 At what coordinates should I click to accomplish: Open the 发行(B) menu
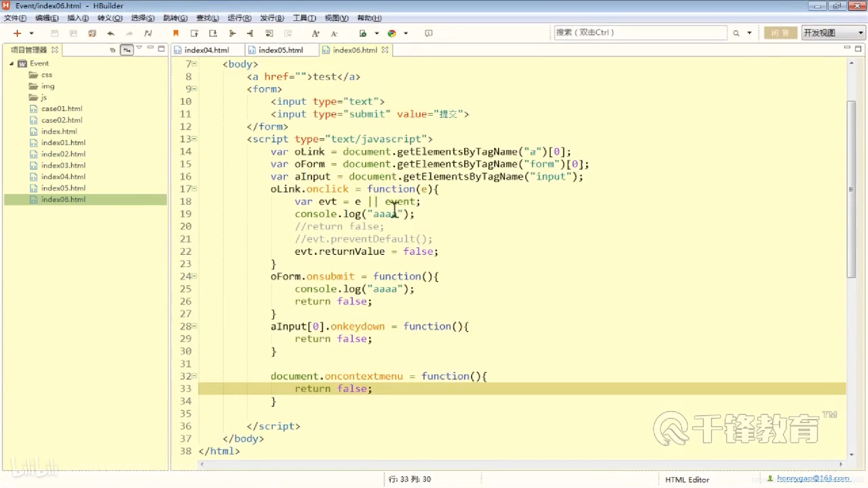[x=272, y=18]
